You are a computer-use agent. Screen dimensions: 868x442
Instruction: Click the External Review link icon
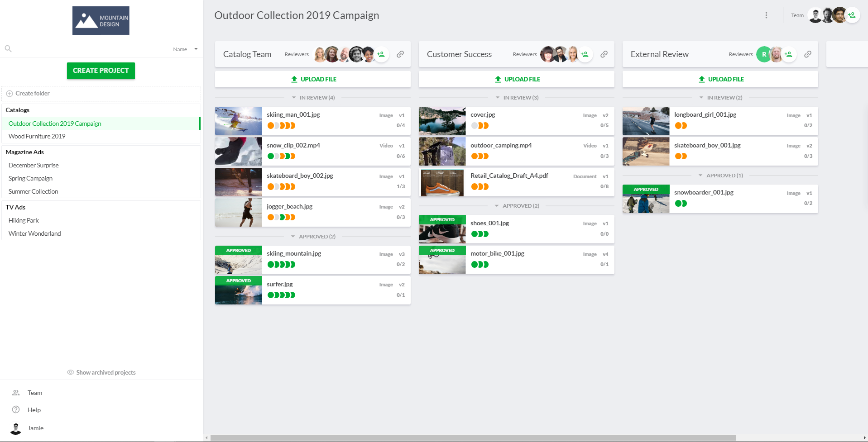click(x=808, y=54)
